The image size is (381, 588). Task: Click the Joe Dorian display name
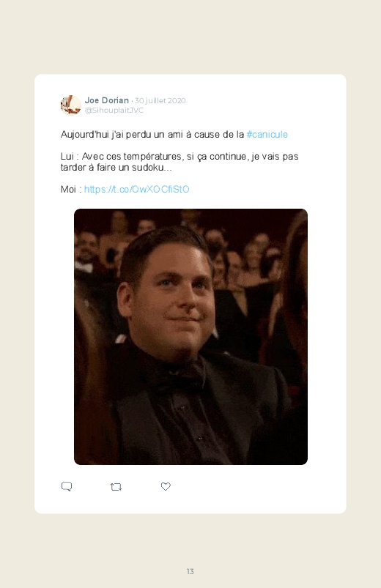(x=106, y=100)
